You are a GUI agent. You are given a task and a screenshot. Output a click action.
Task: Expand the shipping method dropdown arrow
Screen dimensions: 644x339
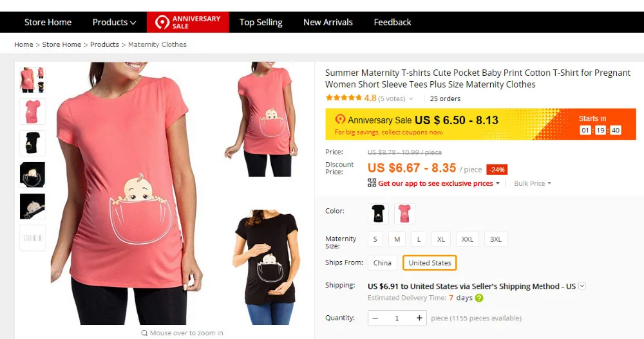coord(582,286)
